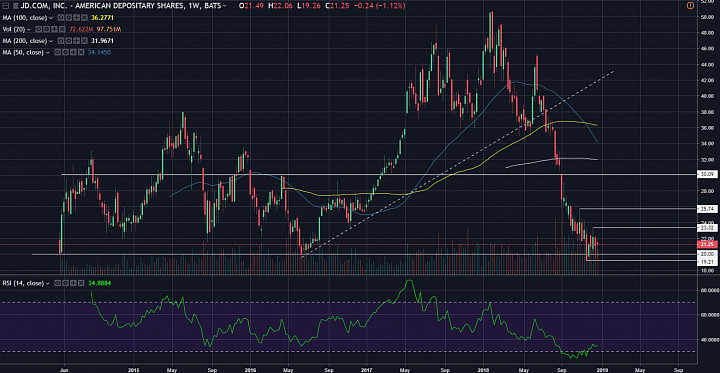Hide the Vol (20) indicator via eye icon

(39, 29)
